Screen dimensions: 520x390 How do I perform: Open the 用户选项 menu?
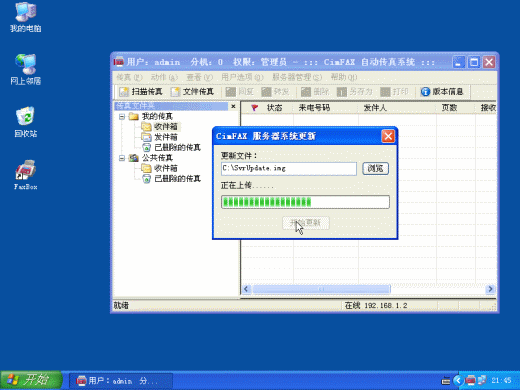[x=242, y=77]
